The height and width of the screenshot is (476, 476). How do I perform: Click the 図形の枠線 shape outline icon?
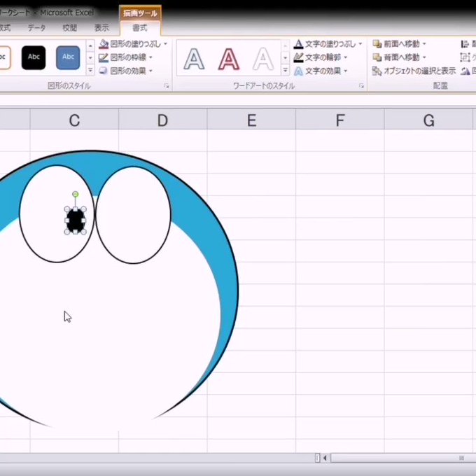click(x=104, y=57)
